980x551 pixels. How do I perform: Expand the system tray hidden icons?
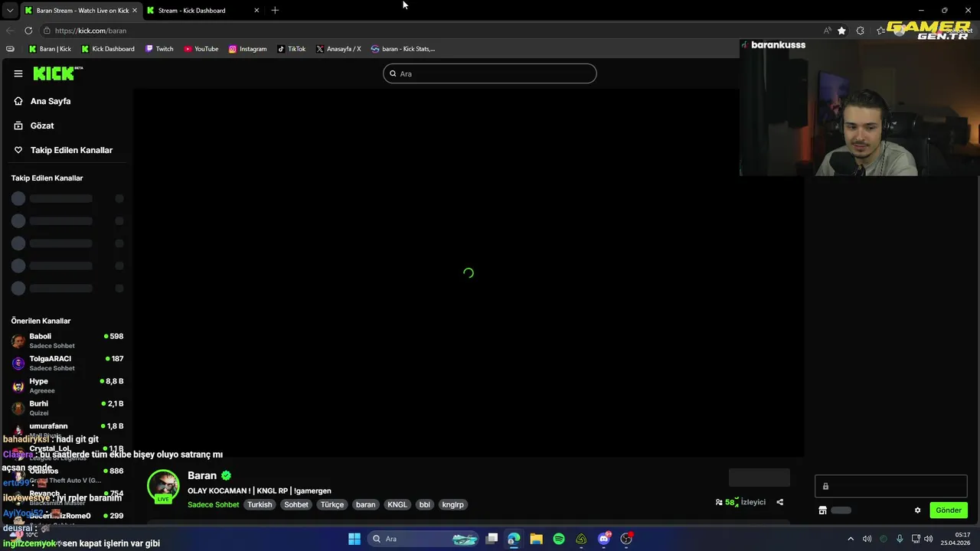click(x=850, y=539)
